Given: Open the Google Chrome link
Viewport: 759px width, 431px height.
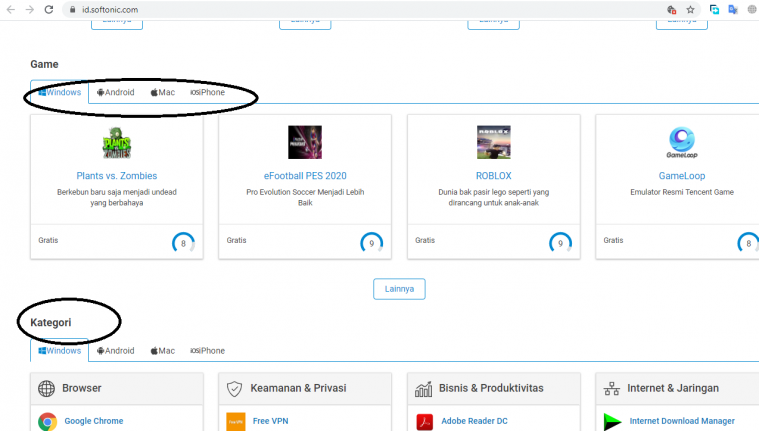Looking at the screenshot, I should pyautogui.click(x=94, y=421).
